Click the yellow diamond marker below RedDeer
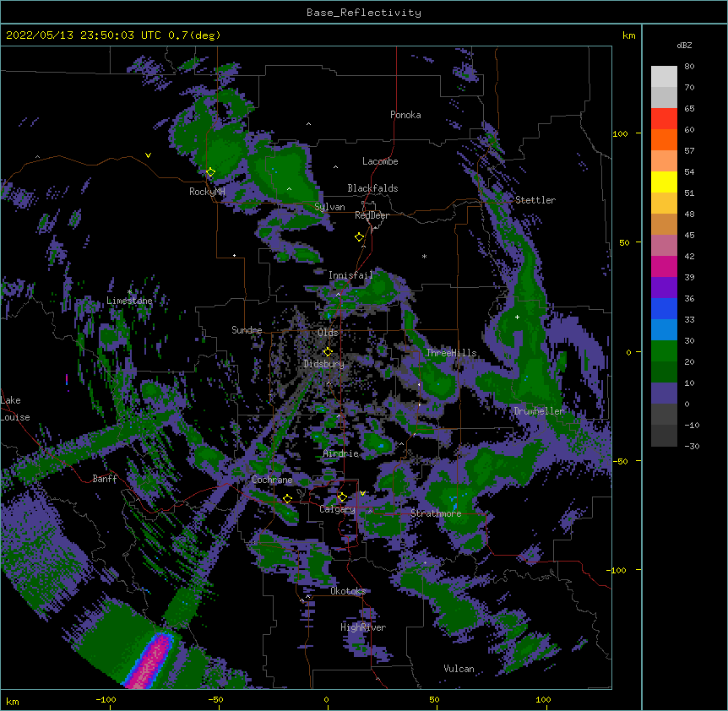 [x=359, y=237]
